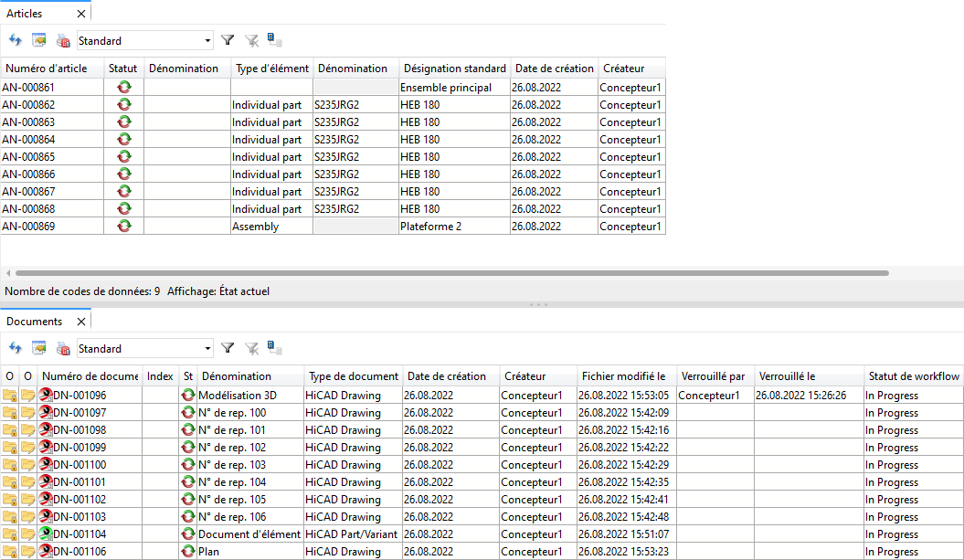Image resolution: width=964 pixels, height=560 pixels.
Task: Close the Documents tab
Action: click(80, 322)
